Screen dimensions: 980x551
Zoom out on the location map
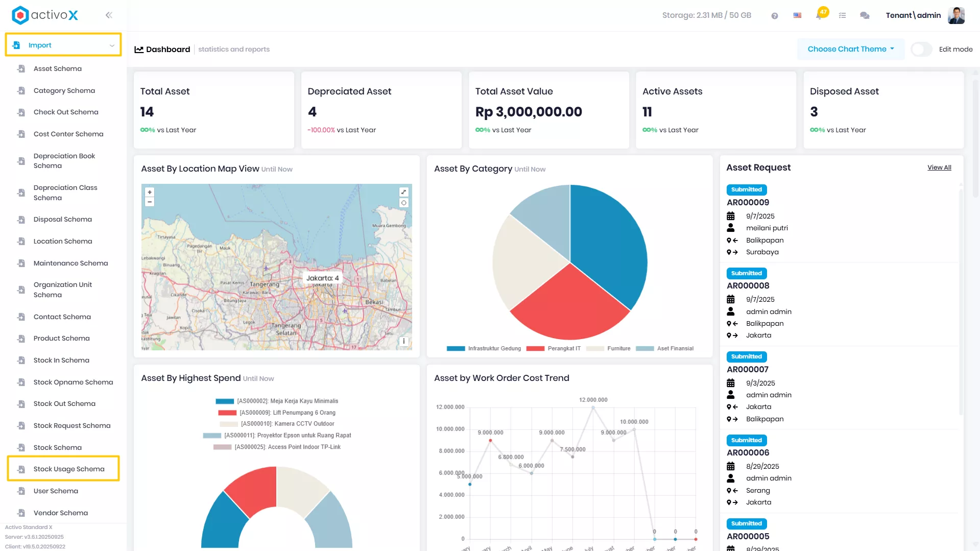150,202
